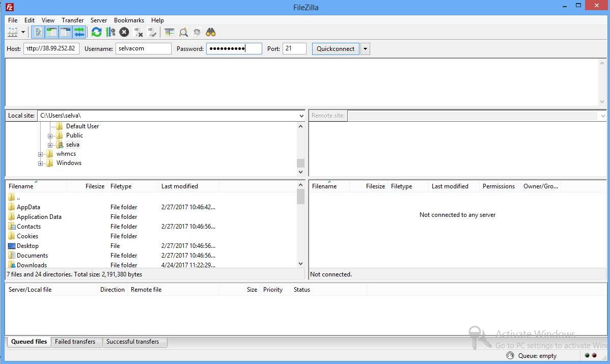Open the Bookmarks menu

pyautogui.click(x=129, y=20)
